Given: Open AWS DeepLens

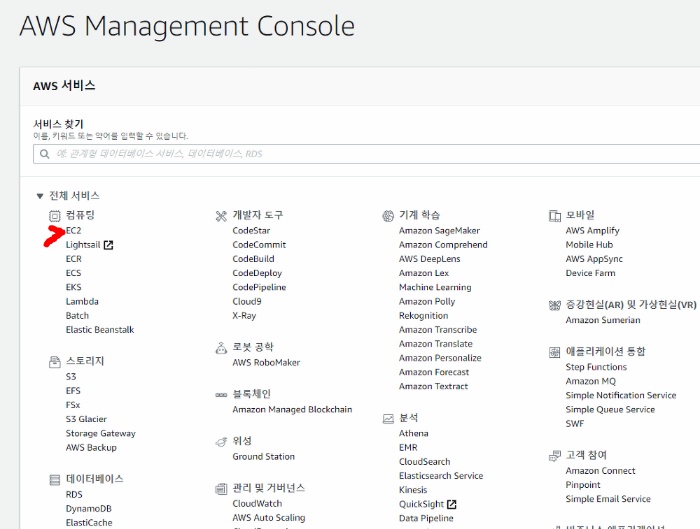Looking at the screenshot, I should tap(429, 259).
